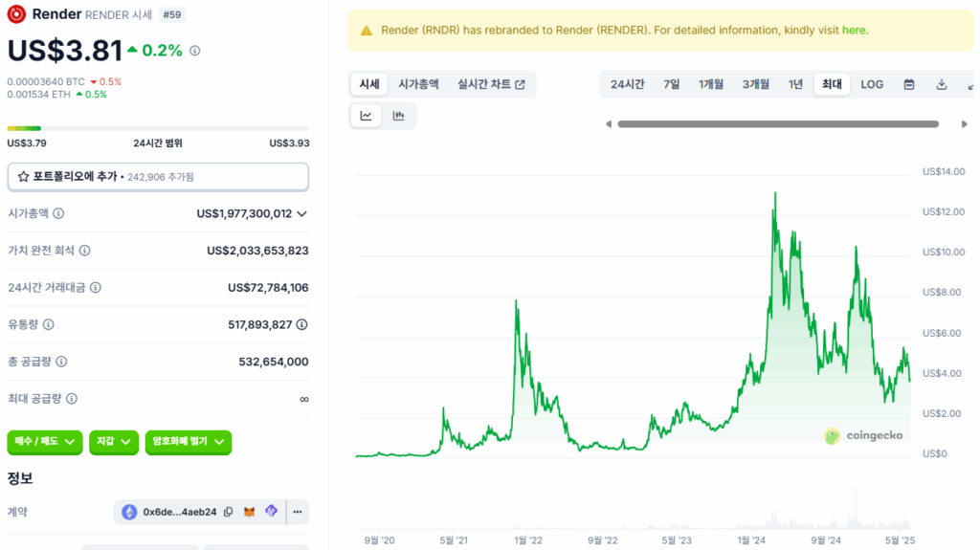Open the 암호화폐 벌기 dropdown
980x550 pixels.
(189, 442)
